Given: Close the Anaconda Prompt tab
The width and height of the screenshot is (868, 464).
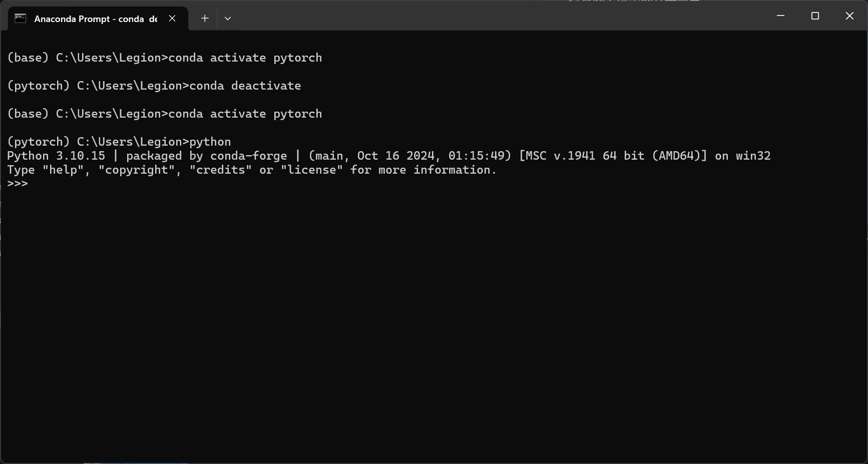Looking at the screenshot, I should (x=172, y=19).
